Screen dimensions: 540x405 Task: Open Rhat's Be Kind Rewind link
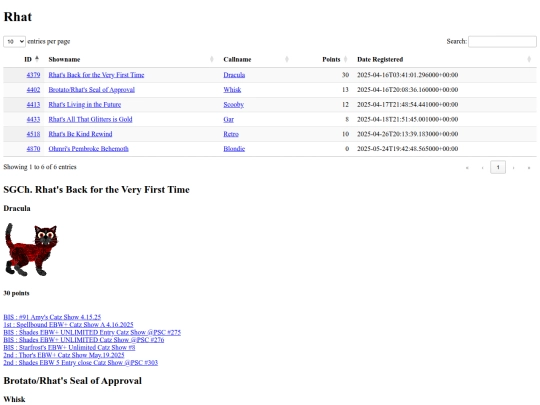(80, 134)
